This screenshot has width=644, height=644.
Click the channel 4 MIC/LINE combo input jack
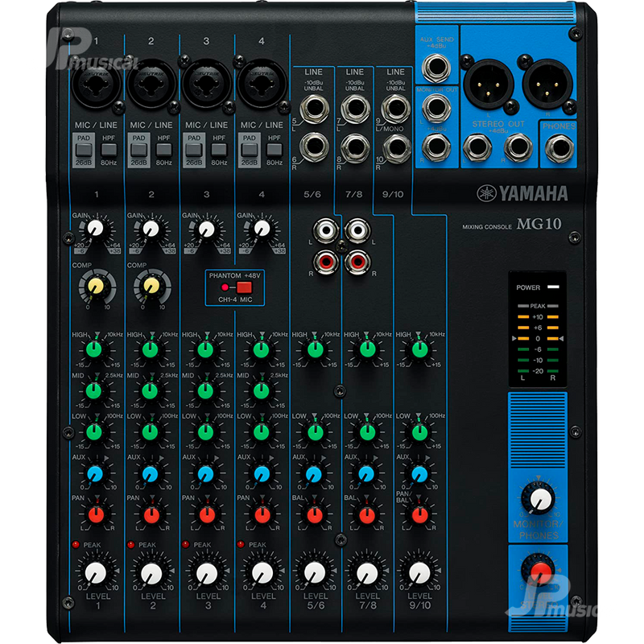(x=262, y=85)
